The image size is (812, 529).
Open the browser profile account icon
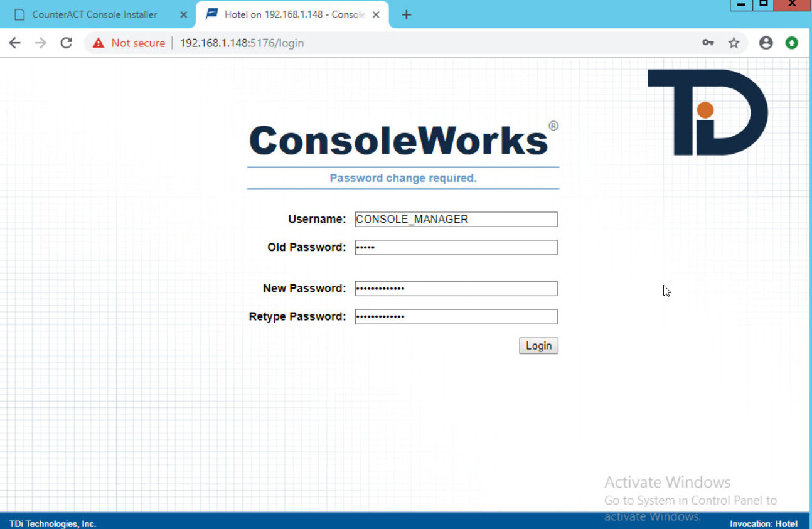pos(766,43)
